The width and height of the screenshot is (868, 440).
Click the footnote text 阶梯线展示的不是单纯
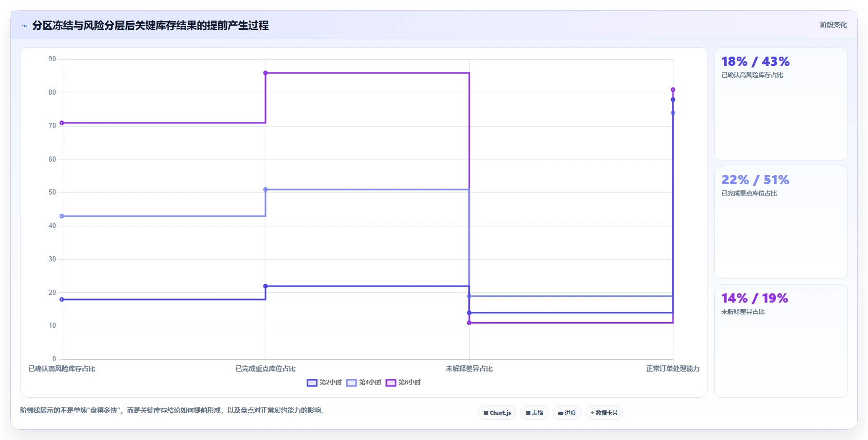click(172, 411)
